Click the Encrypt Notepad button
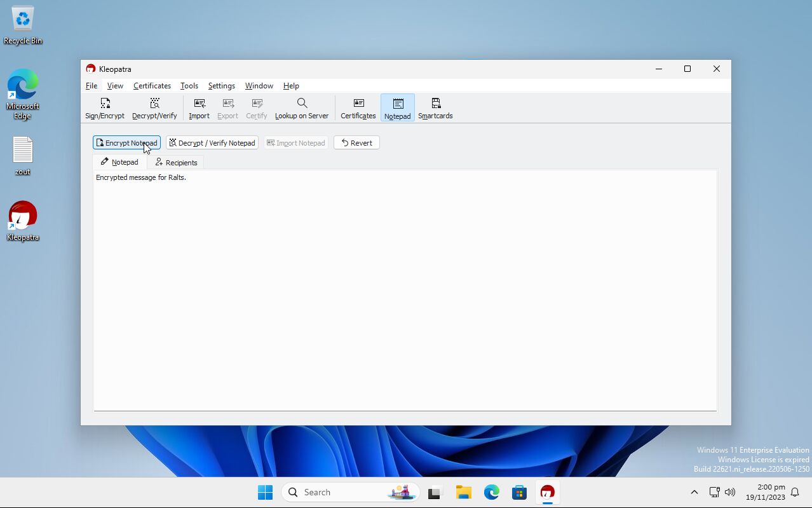The image size is (812, 508). pyautogui.click(x=126, y=142)
